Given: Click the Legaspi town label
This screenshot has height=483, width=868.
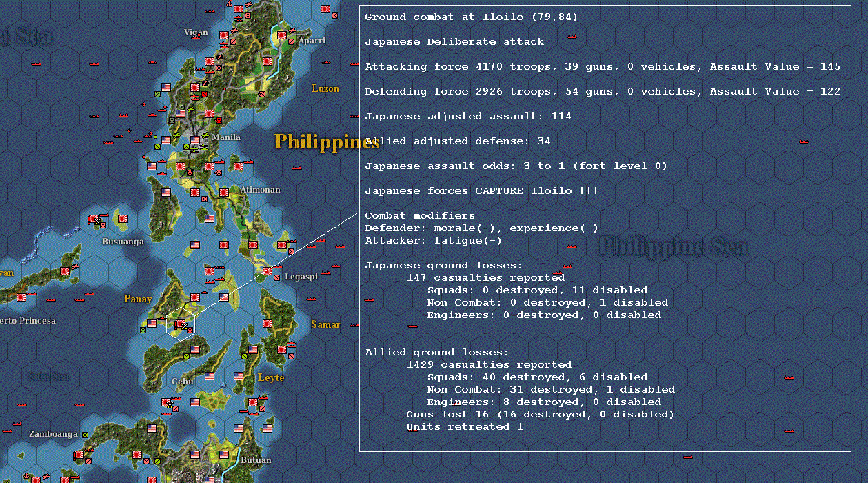Looking at the screenshot, I should click(301, 277).
